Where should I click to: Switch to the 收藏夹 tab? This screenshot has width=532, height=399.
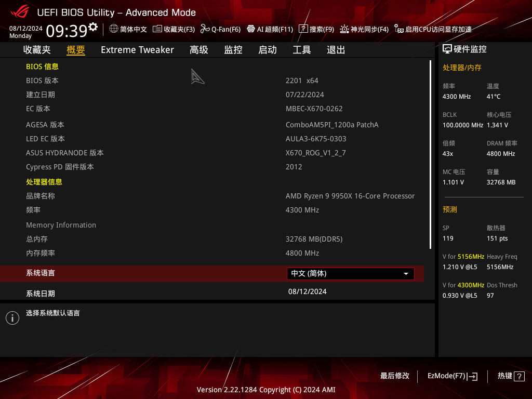(37, 50)
